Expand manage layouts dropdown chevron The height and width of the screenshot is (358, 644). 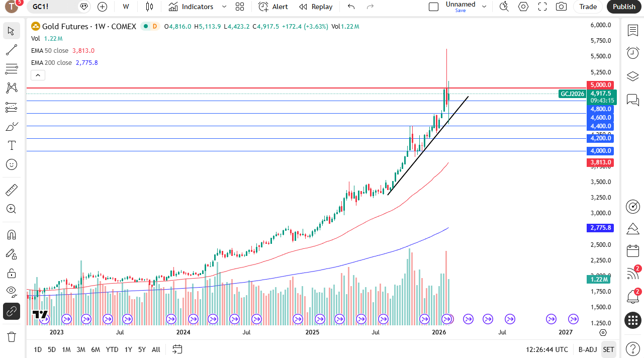[484, 7]
